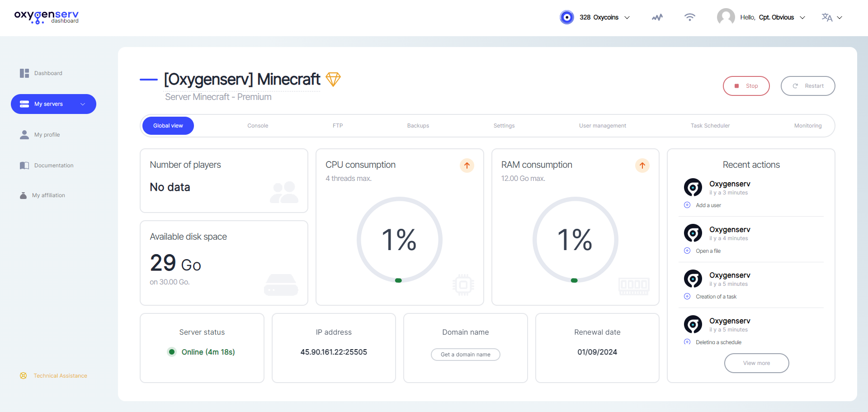Click the language translate icon
The height and width of the screenshot is (412, 868).
827,17
